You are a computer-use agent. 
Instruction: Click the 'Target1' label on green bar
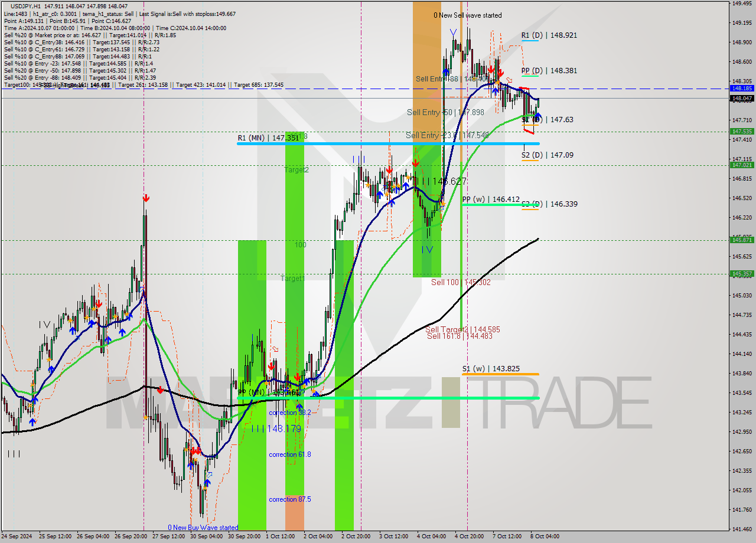pos(292,279)
